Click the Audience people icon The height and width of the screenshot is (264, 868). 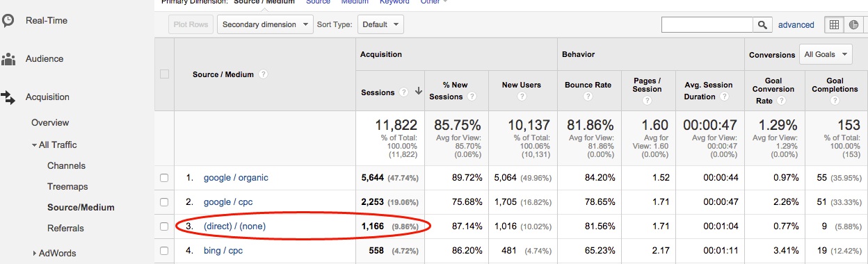coord(8,59)
